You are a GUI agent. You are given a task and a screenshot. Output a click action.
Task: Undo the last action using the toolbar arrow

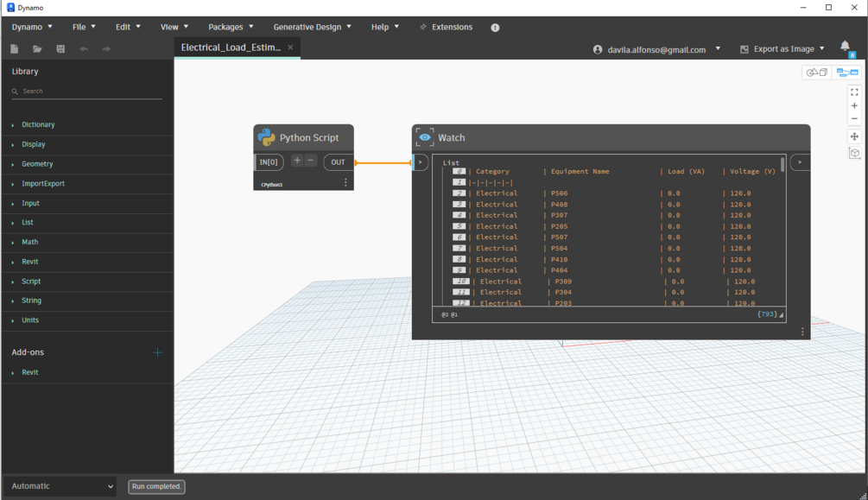[84, 48]
